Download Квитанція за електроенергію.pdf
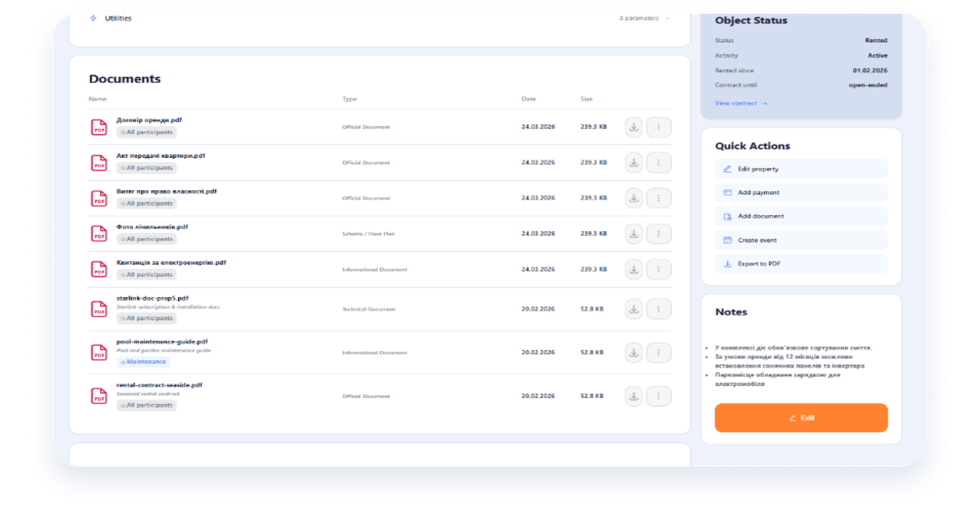The width and height of the screenshot is (980, 507). click(x=634, y=269)
